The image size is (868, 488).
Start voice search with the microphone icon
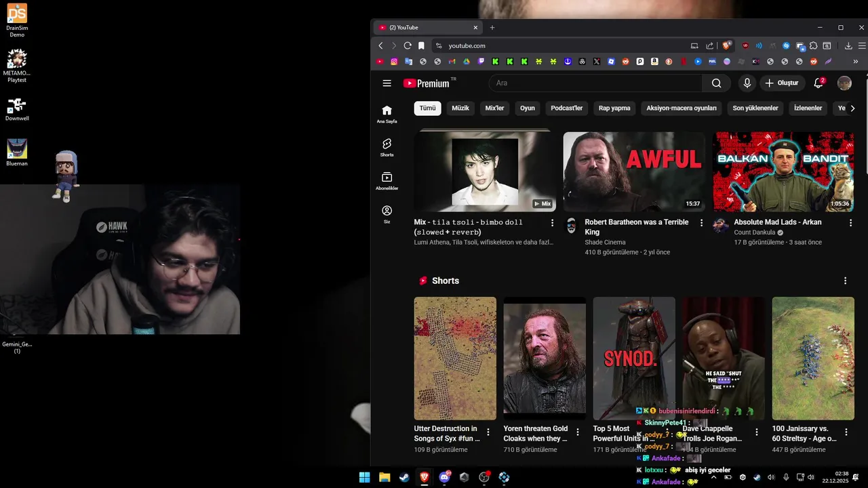pyautogui.click(x=747, y=83)
